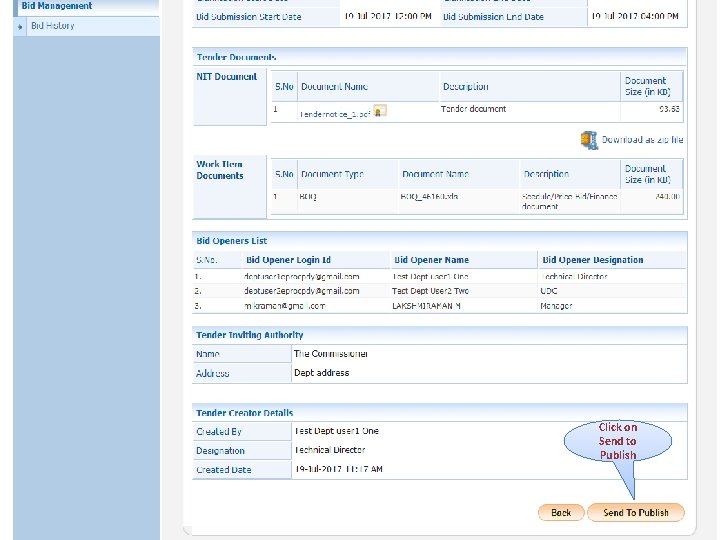Select Technical Director in Tender Creator Details
Screen dimensions: 720x540
(330, 450)
